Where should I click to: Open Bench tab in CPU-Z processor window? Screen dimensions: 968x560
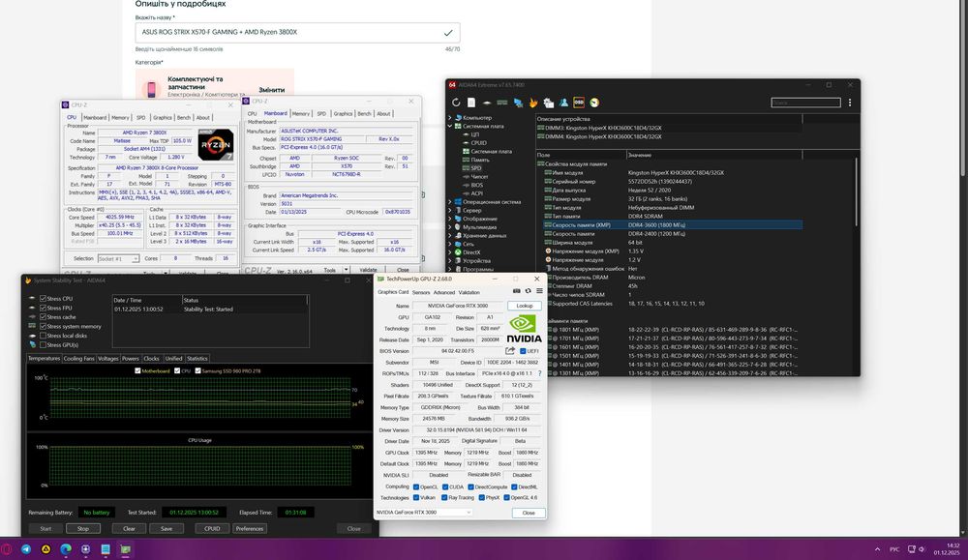pyautogui.click(x=184, y=117)
